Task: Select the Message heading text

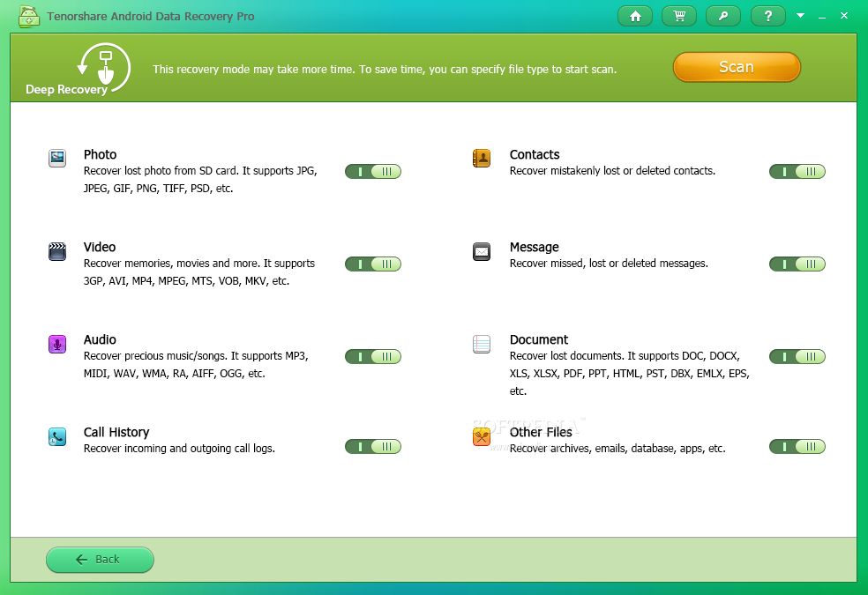Action: [535, 247]
